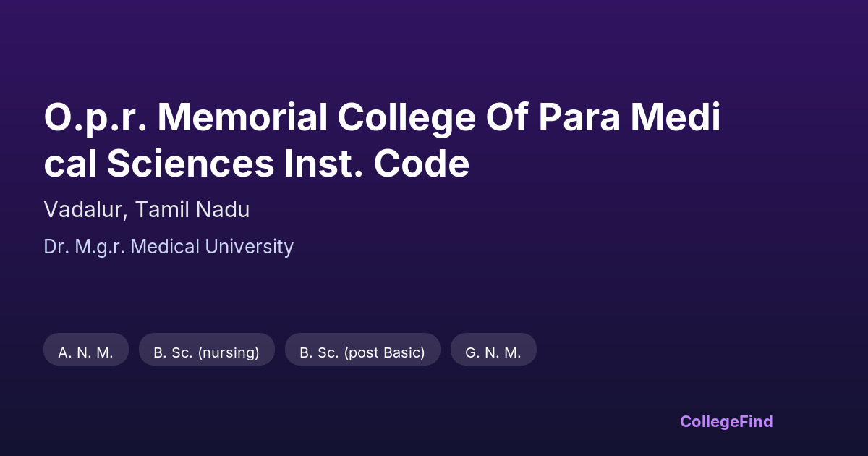
Task: Click the word "Vadalur" under the title
Action: [85, 210]
